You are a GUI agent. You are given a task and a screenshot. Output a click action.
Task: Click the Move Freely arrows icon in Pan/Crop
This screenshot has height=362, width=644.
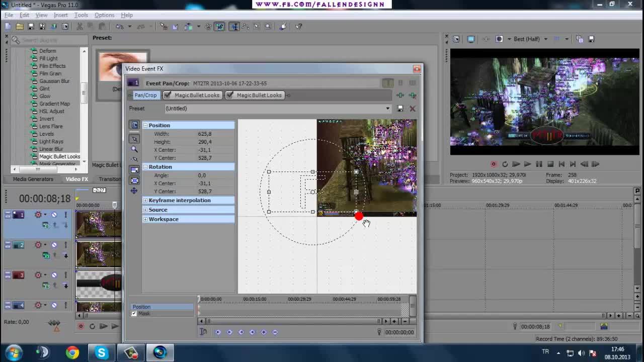[134, 191]
